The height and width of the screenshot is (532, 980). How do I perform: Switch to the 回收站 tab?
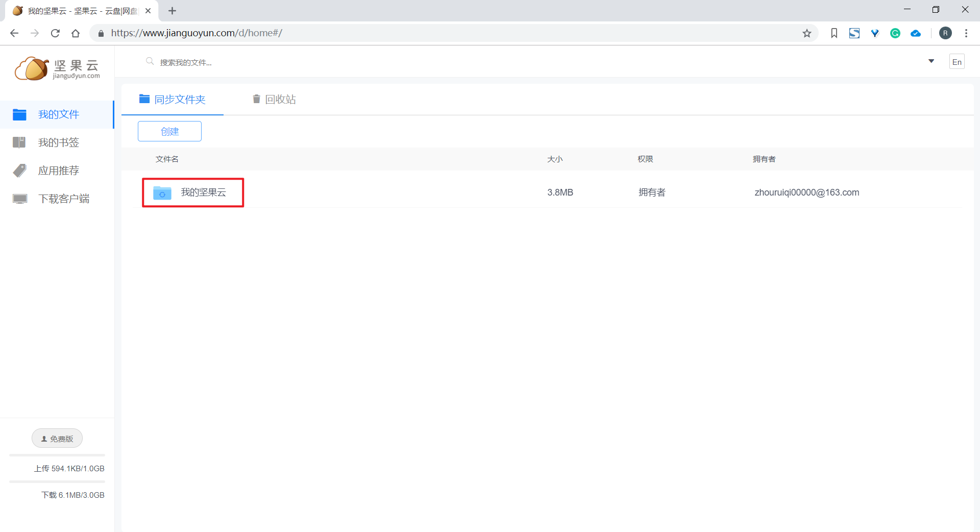[x=280, y=99]
